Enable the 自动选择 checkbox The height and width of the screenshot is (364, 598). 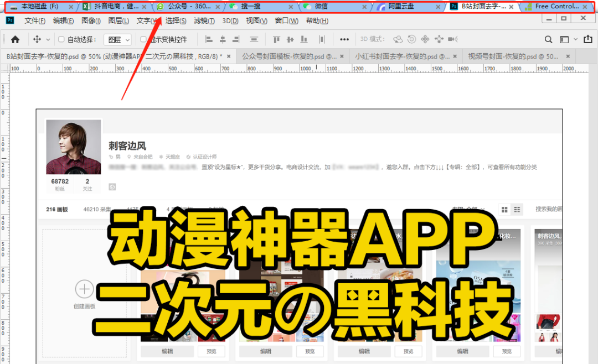click(61, 39)
